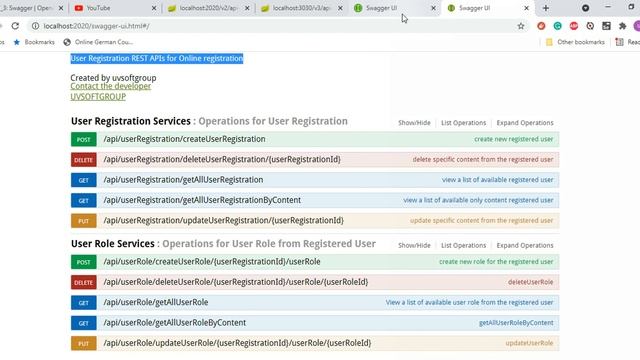Click GET badge for getAllUserRoleByContent
The height and width of the screenshot is (360, 640).
tap(84, 323)
